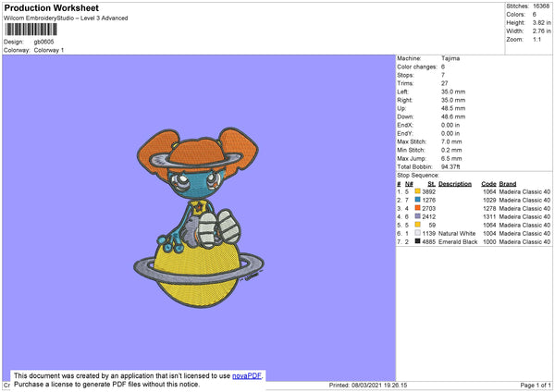Click the Max Jump value '6.5 mm'
The width and height of the screenshot is (555, 392).
click(451, 158)
